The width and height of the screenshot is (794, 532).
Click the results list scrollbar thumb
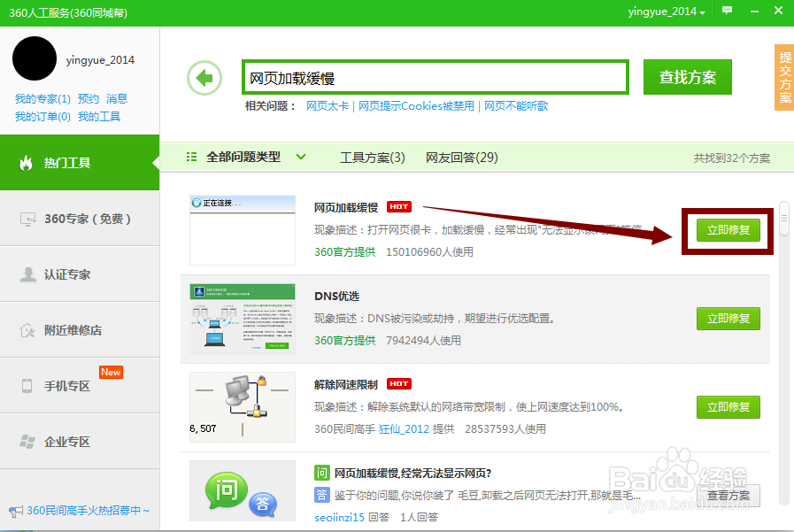(784, 219)
